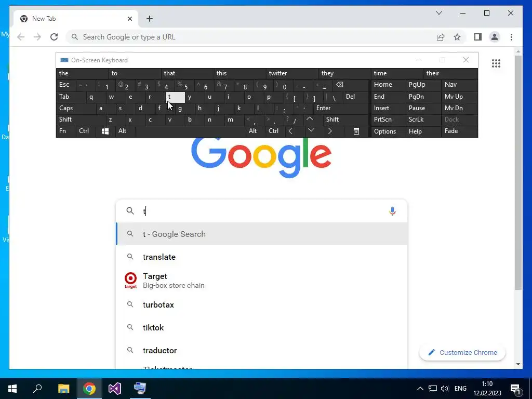The height and width of the screenshot is (399, 532).
Task: Toggle the left Shift key
Action: (x=81, y=119)
